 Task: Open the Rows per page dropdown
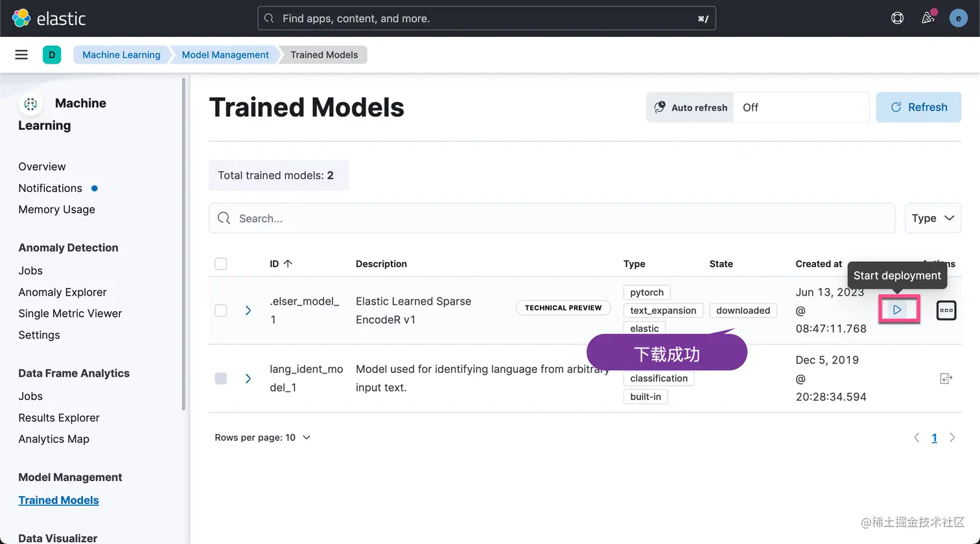click(x=262, y=438)
